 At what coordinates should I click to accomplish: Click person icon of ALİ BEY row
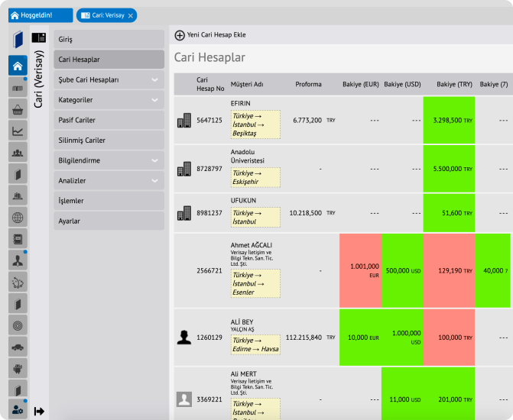pos(183,338)
